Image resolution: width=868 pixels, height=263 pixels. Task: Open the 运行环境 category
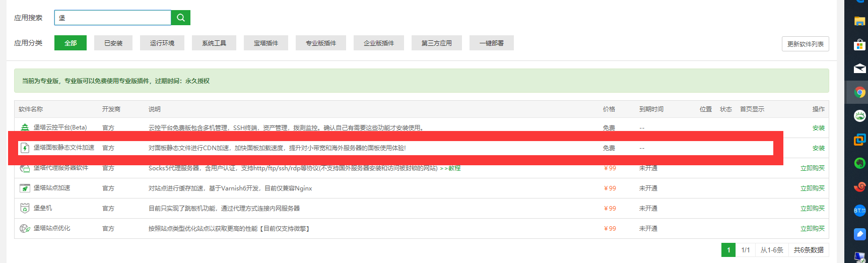(162, 43)
